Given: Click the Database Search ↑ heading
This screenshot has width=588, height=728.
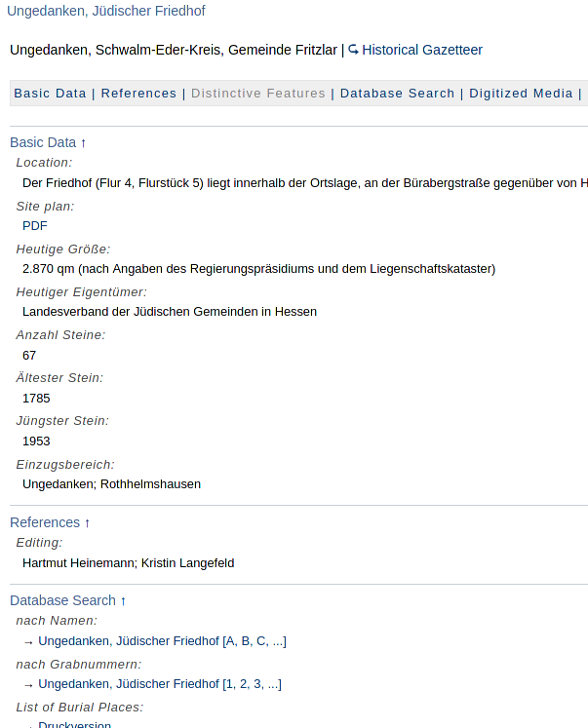Looking at the screenshot, I should [68, 600].
